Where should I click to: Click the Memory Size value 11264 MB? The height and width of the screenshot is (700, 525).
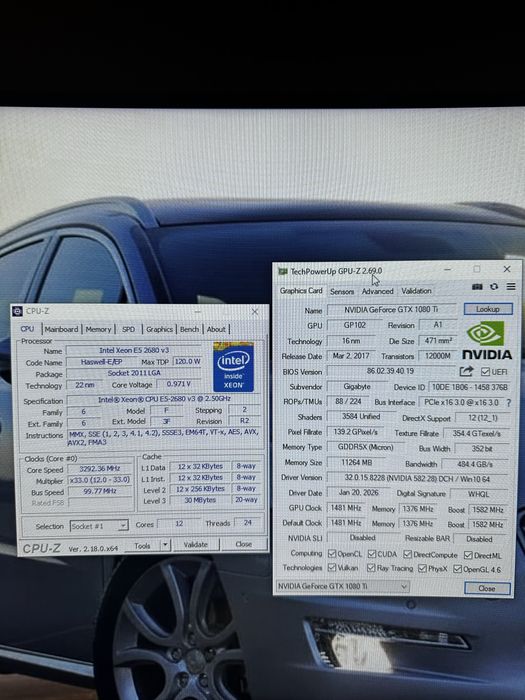(356, 462)
